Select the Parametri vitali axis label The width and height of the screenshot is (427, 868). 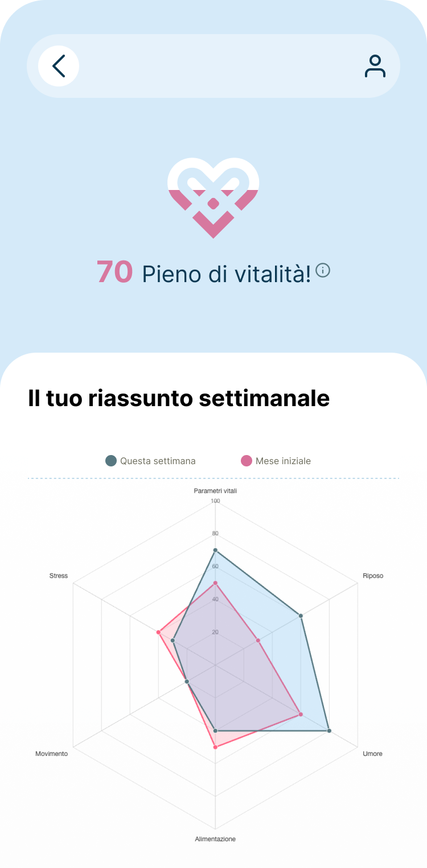(x=215, y=490)
